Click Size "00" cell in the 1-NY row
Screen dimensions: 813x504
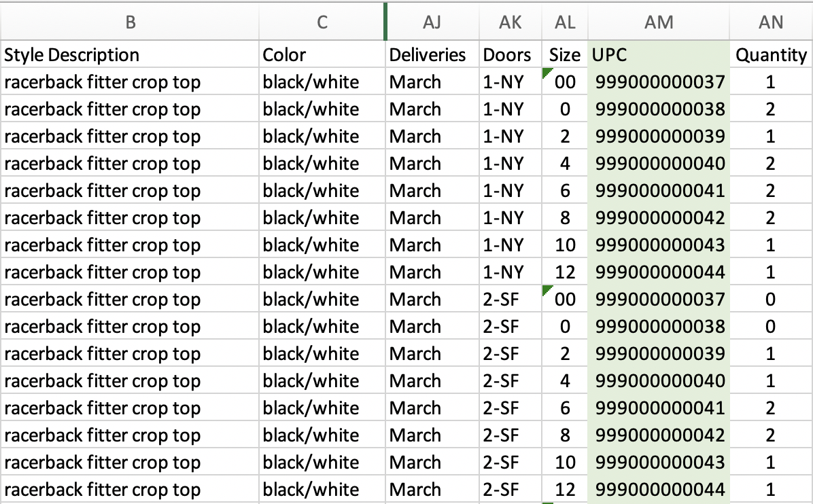tap(565, 82)
